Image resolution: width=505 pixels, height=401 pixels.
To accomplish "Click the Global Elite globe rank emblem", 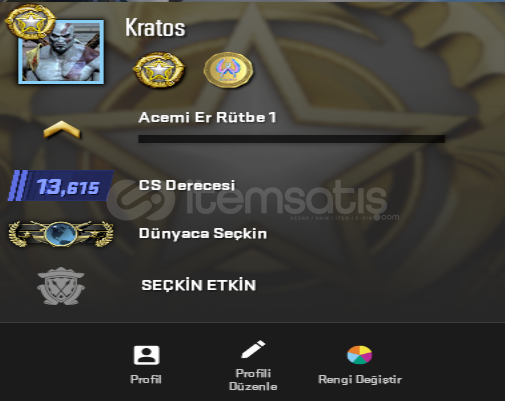I will pos(61,234).
